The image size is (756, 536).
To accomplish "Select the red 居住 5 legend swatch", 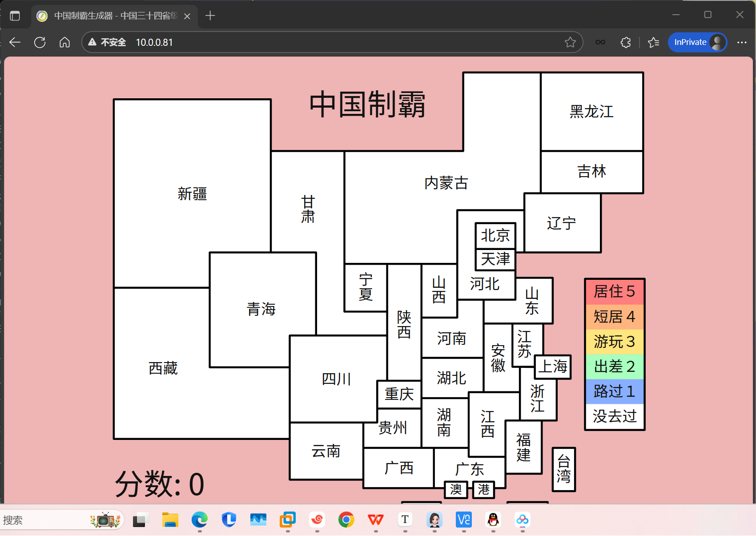I will pyautogui.click(x=615, y=292).
